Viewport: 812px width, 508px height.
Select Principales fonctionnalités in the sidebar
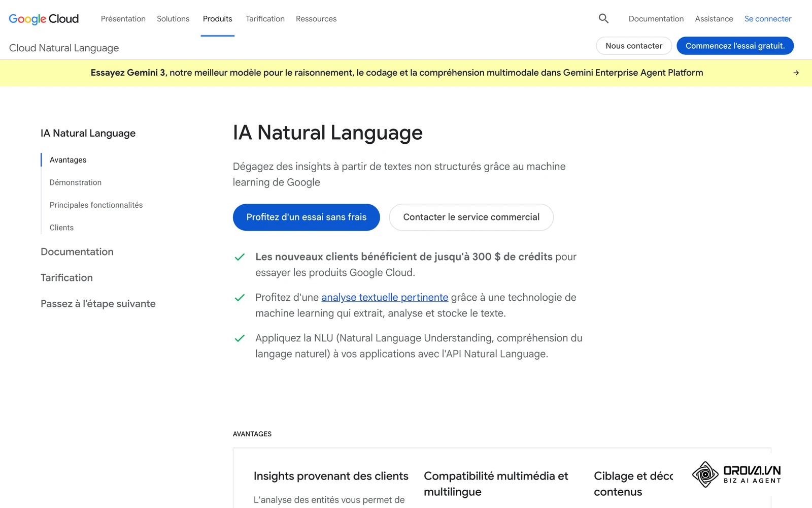[96, 205]
